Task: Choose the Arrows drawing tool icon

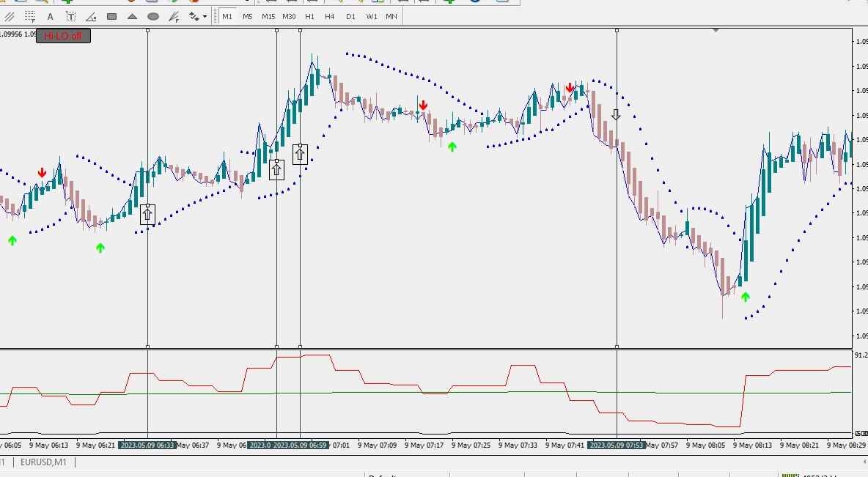Action: [194, 17]
